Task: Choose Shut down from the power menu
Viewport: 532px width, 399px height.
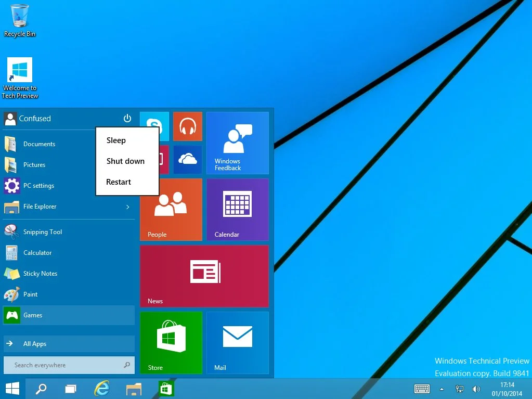Action: (x=127, y=161)
